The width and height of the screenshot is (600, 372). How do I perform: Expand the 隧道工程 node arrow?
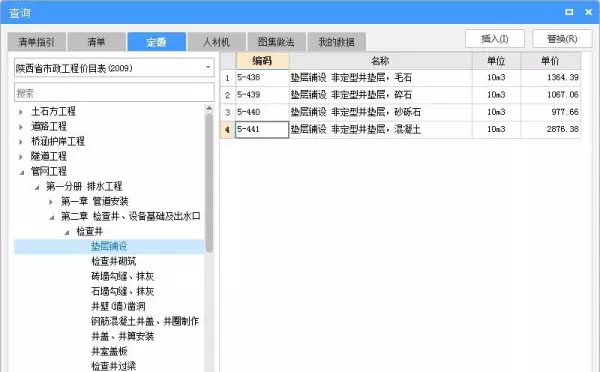point(21,157)
